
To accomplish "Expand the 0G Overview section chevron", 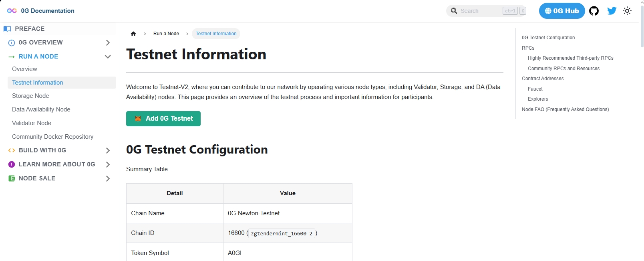I will tap(108, 42).
